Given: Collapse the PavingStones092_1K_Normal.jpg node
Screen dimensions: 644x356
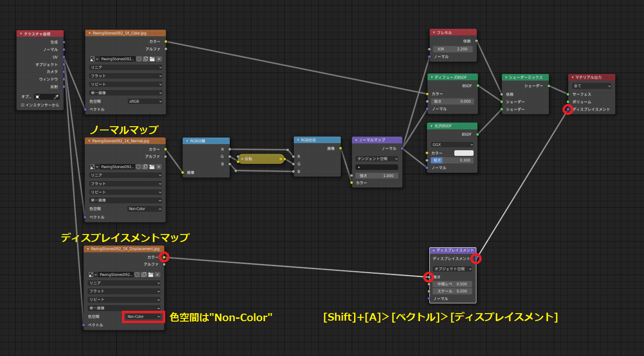Looking at the screenshot, I should click(x=89, y=141).
